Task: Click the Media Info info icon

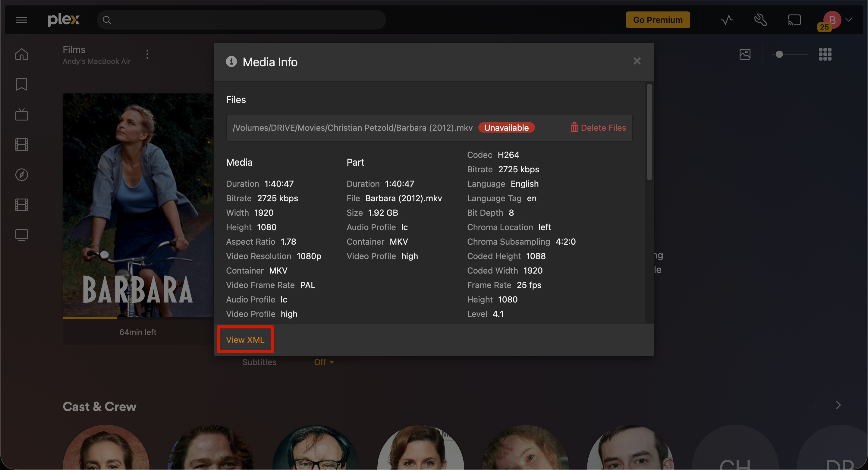Action: click(231, 62)
